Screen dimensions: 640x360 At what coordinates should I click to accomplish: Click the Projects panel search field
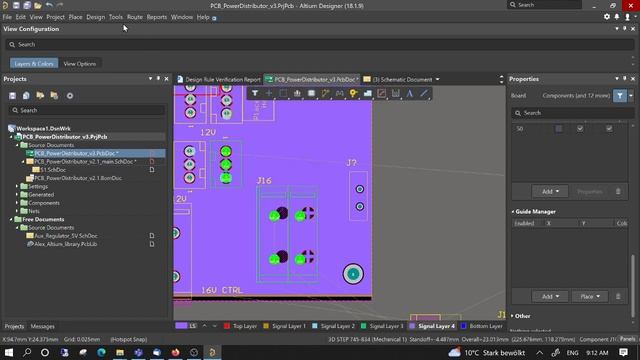(87, 110)
